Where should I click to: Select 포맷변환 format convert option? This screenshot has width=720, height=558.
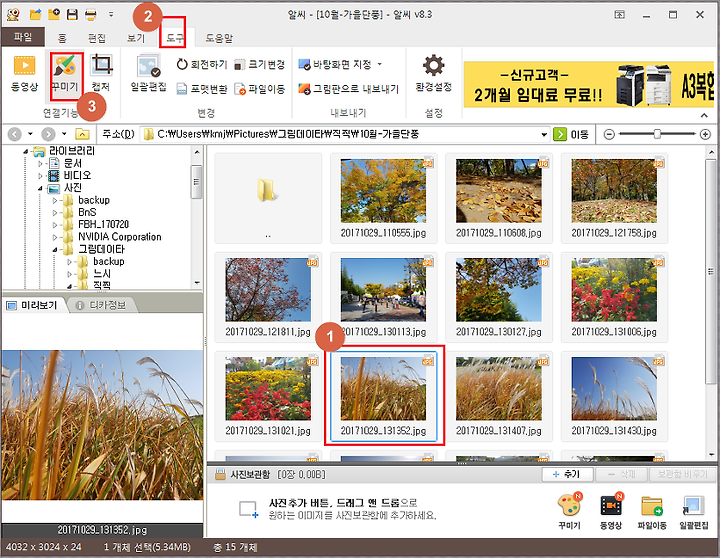click(202, 89)
